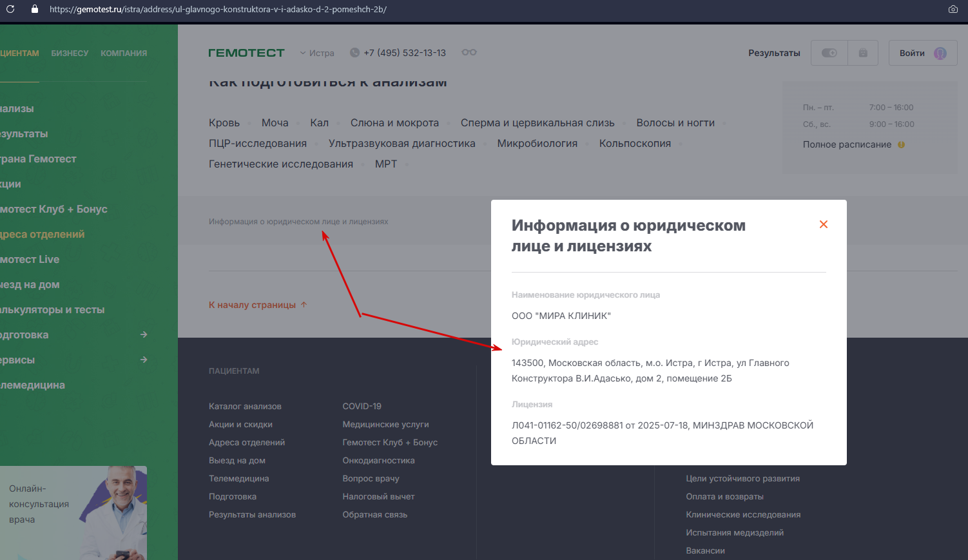Open the Онлайн-консультация врача banner
968x560 pixels.
click(73, 513)
